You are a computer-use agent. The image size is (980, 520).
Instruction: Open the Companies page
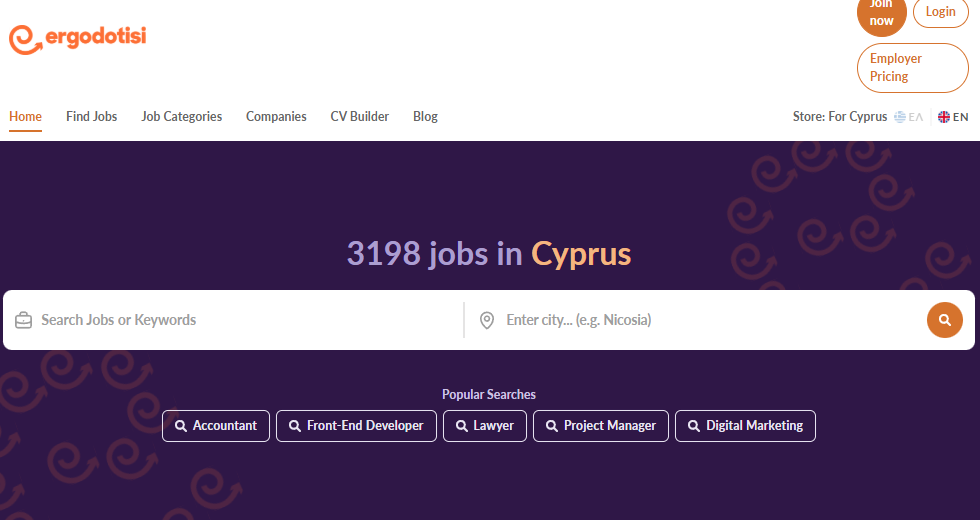pyautogui.click(x=276, y=117)
